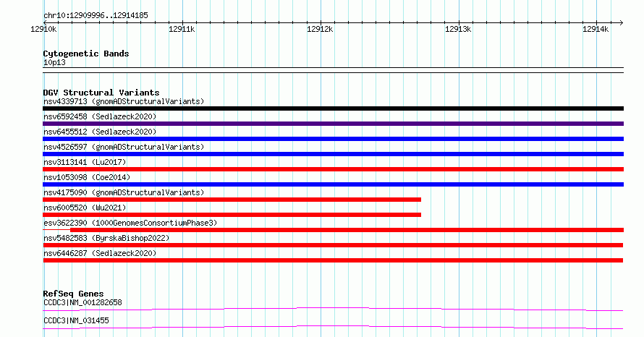The height and width of the screenshot is (337, 644).
Task: Open variant nsv4339713 label
Action: (x=124, y=101)
